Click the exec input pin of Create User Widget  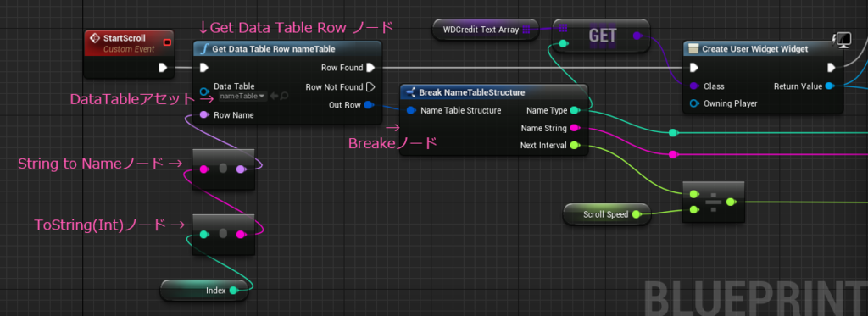coord(694,68)
